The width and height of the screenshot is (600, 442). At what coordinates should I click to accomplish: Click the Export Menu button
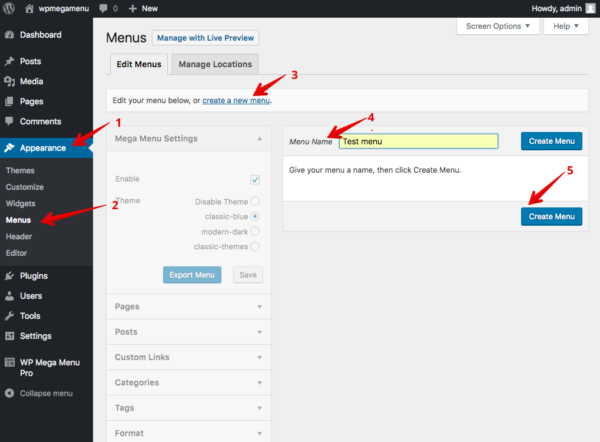tap(192, 275)
